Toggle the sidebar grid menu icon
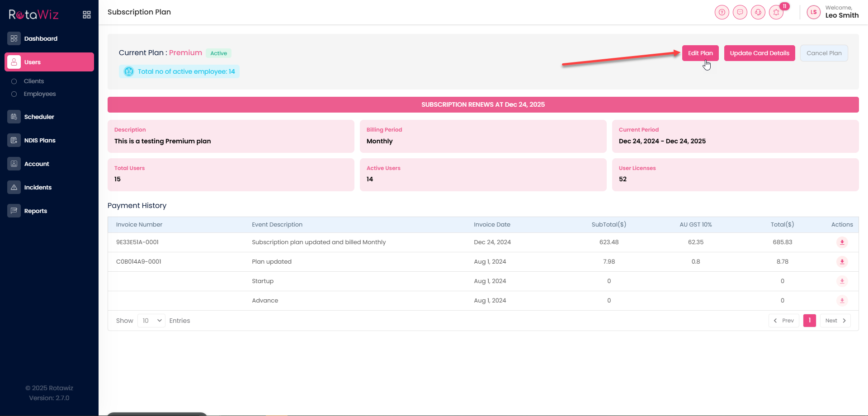The image size is (868, 416). (87, 15)
